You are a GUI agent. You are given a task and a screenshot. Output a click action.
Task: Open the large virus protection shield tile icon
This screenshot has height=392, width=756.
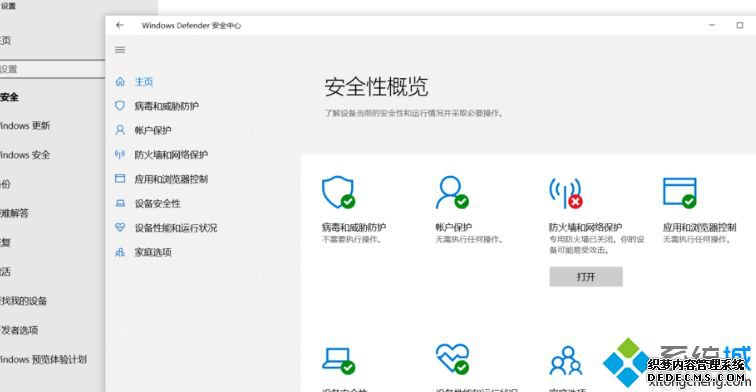(x=338, y=192)
